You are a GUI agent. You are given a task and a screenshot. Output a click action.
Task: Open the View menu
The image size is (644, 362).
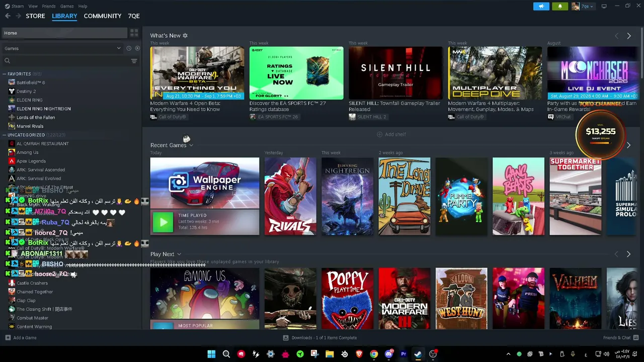pos(33,6)
